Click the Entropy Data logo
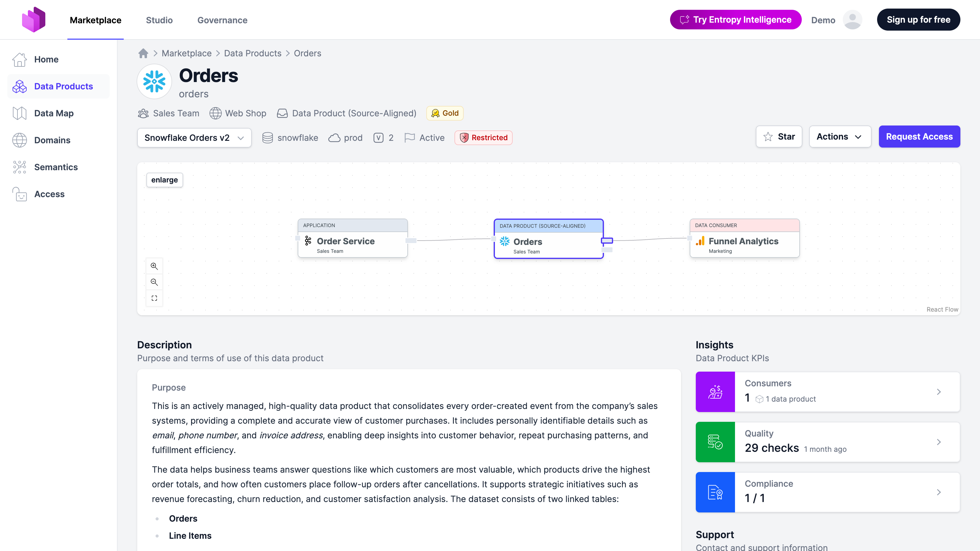The image size is (980, 551). tap(33, 19)
